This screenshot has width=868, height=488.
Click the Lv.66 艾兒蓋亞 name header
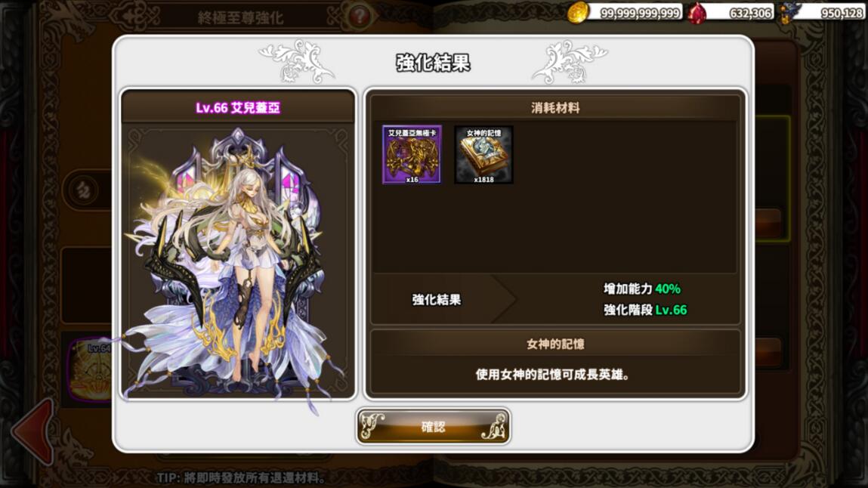[238, 107]
